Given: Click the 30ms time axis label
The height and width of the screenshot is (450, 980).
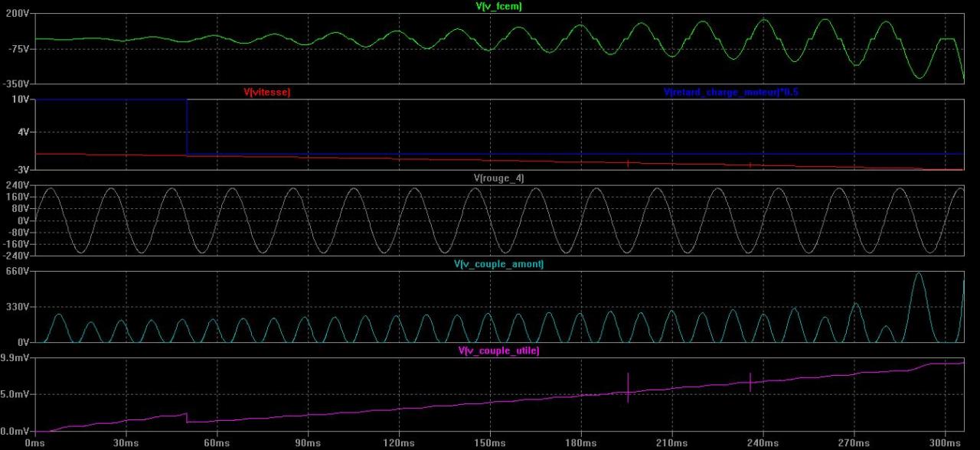Looking at the screenshot, I should click(126, 443).
